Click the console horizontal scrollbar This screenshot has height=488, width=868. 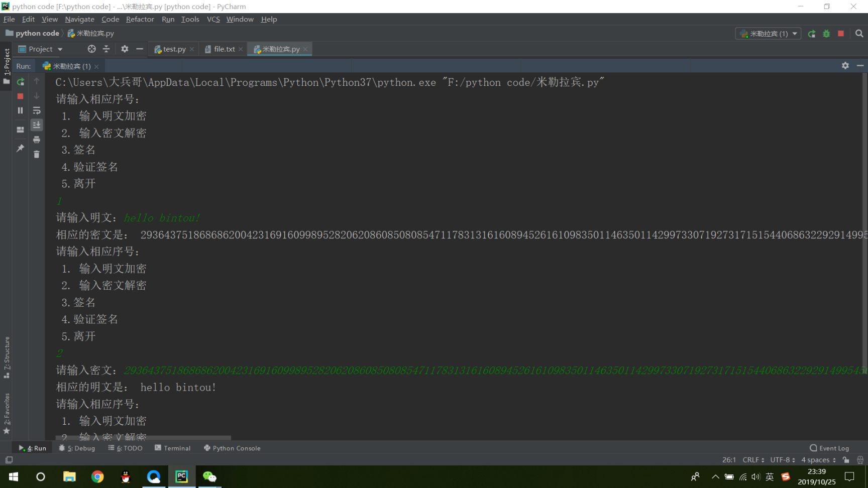click(143, 438)
